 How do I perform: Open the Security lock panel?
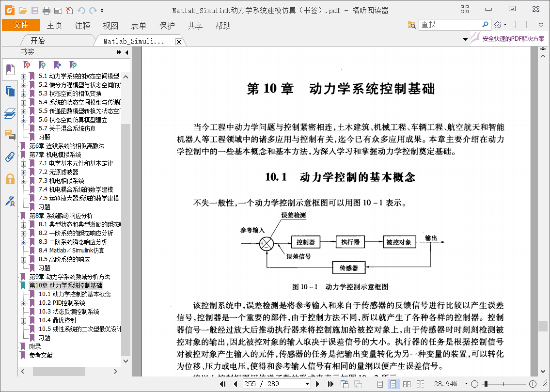(x=10, y=179)
